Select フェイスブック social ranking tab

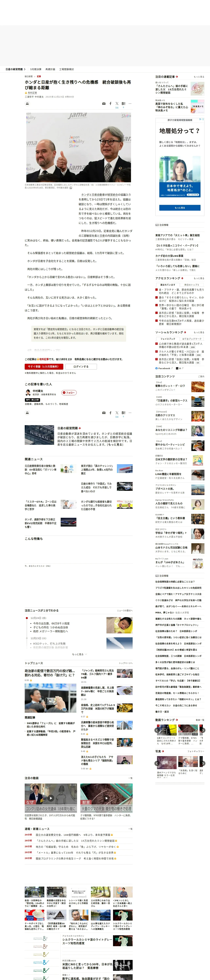[x=168, y=339]
